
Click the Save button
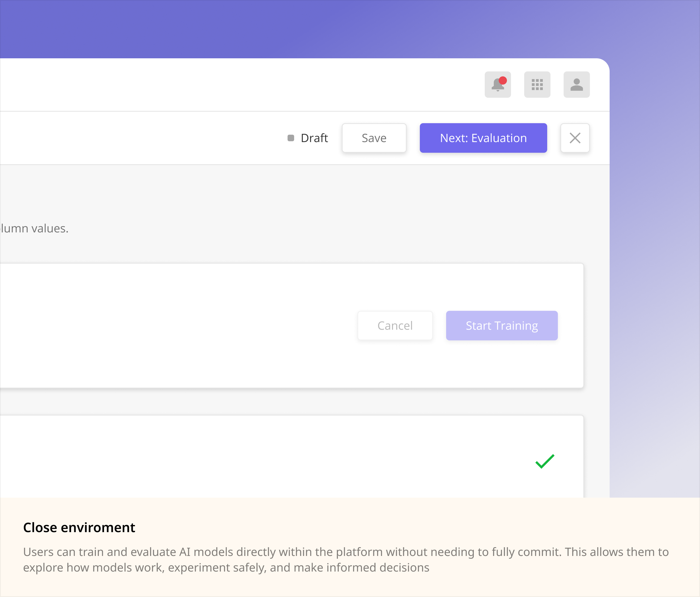click(x=374, y=138)
